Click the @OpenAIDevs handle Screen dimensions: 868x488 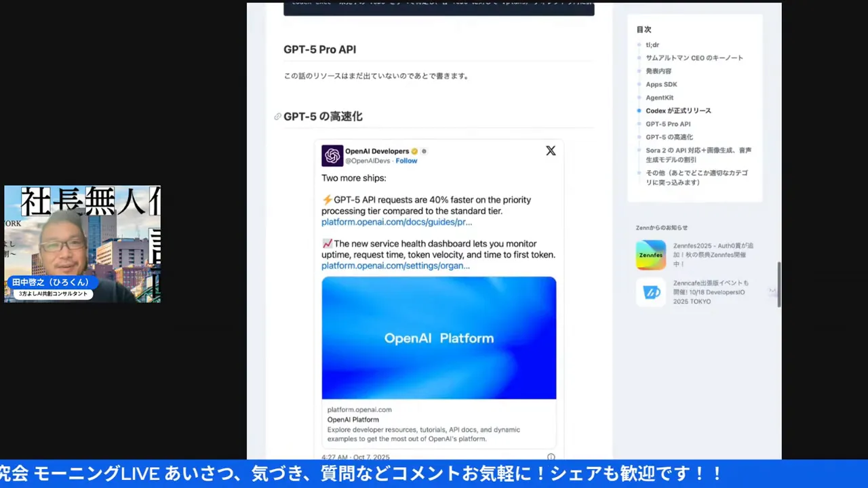coord(368,161)
